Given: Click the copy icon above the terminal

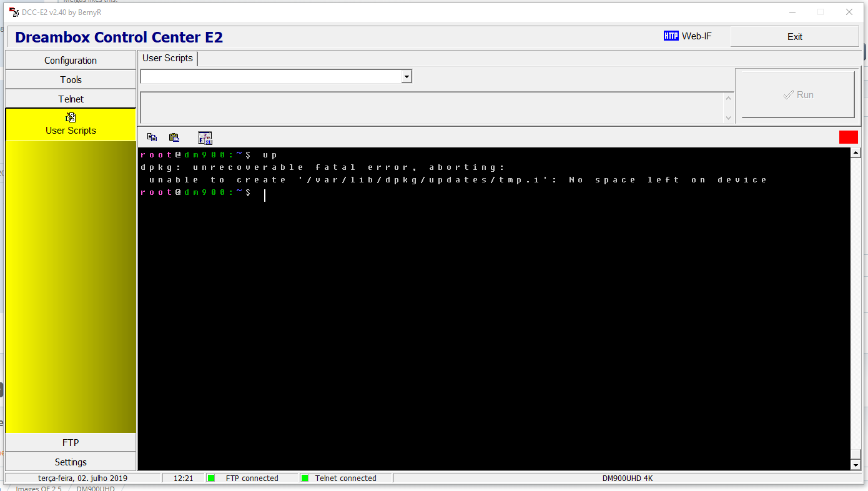Looking at the screenshot, I should click(152, 137).
